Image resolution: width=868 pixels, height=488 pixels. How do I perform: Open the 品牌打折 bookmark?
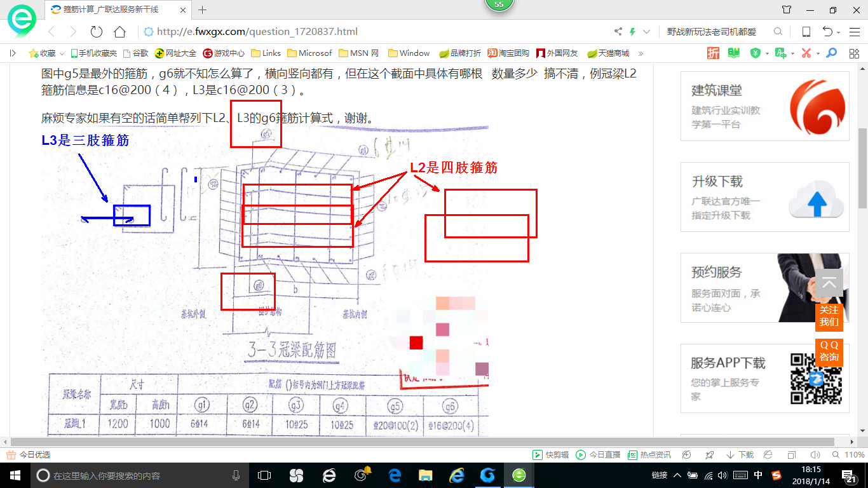pos(460,53)
